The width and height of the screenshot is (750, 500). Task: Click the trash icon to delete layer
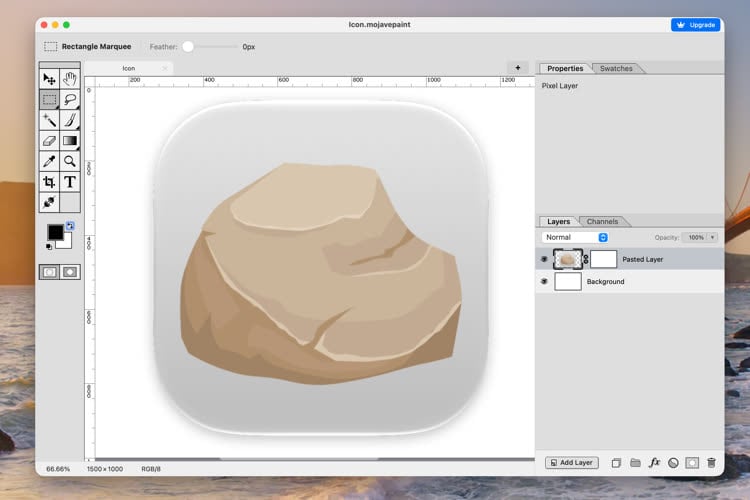click(x=711, y=463)
